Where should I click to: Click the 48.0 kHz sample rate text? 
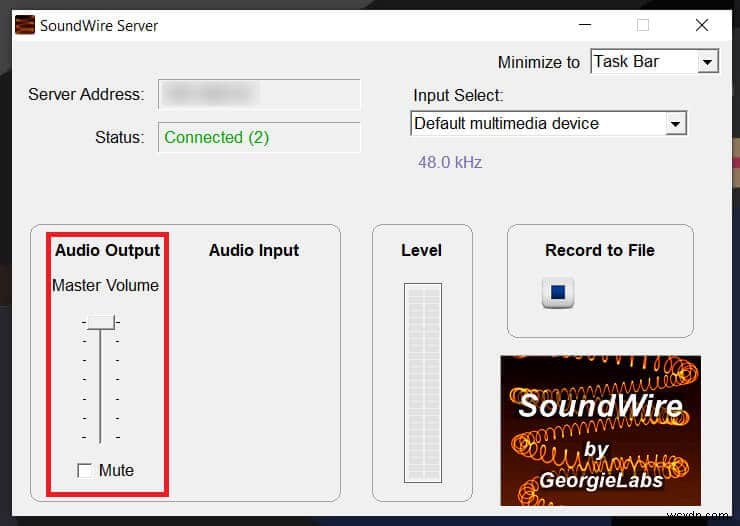(450, 162)
